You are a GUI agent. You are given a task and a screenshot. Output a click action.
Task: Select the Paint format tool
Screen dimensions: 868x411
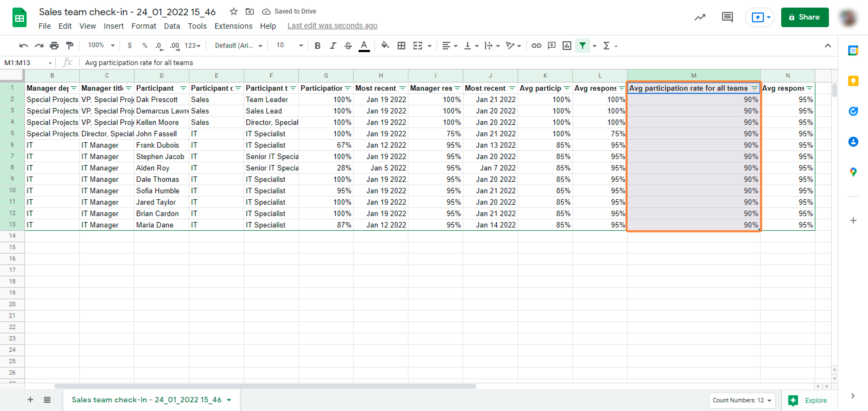point(70,46)
